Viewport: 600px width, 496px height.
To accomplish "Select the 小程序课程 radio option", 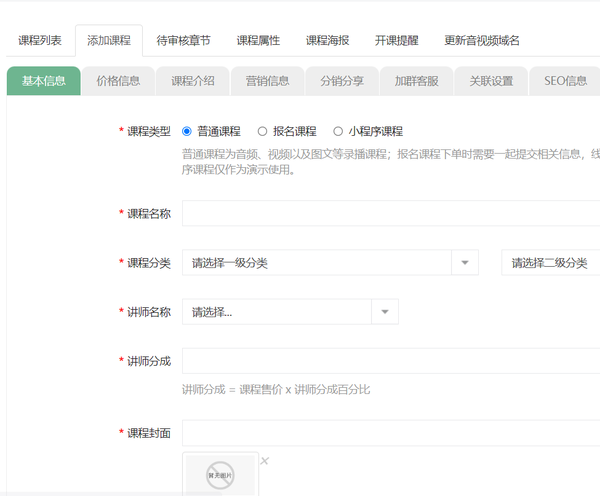I will 338,132.
